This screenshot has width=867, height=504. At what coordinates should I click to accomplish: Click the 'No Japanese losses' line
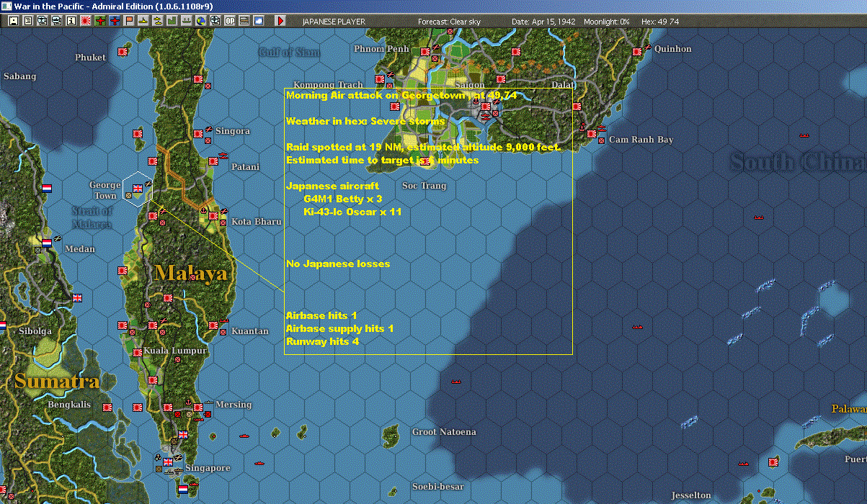click(x=338, y=264)
